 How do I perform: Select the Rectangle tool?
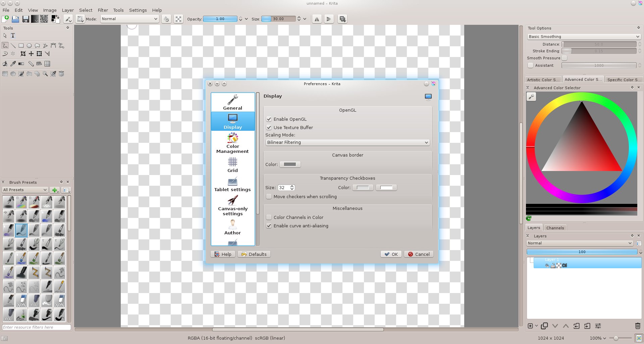[x=21, y=46]
